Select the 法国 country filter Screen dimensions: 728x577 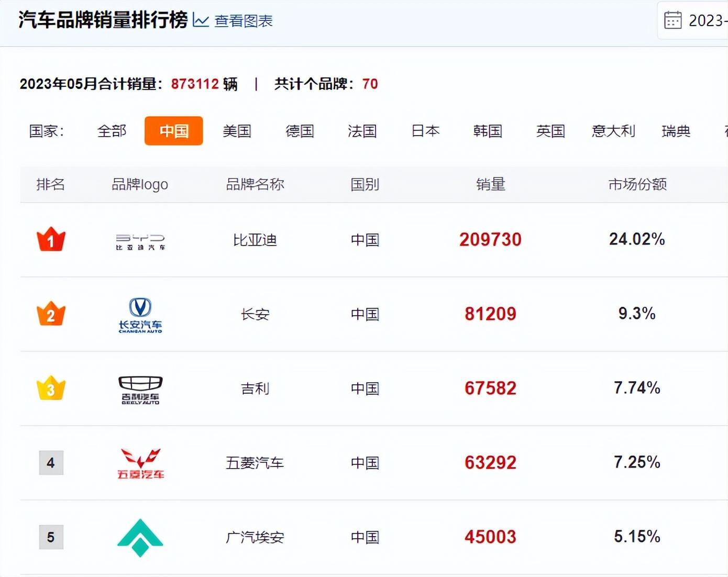362,131
